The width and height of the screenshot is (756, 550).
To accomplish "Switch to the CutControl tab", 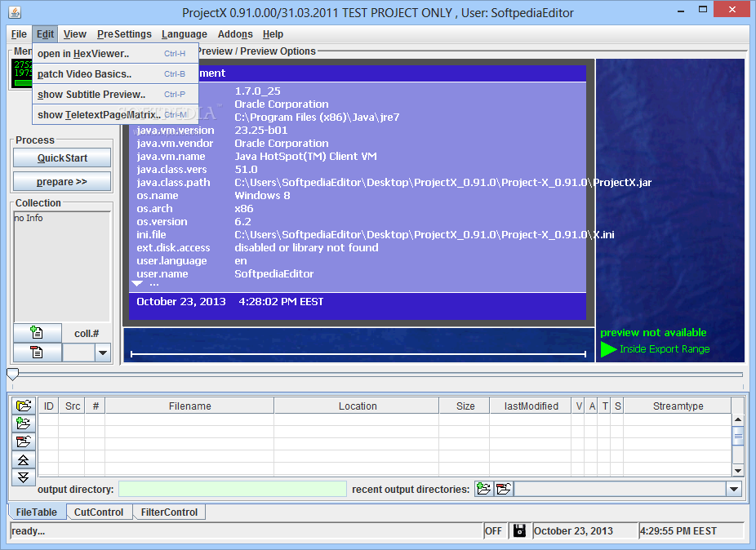I will (98, 512).
